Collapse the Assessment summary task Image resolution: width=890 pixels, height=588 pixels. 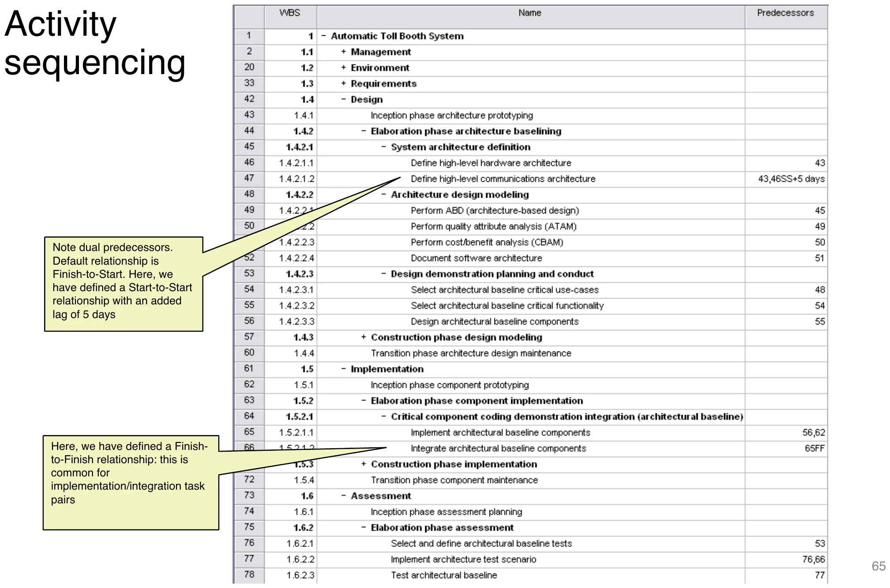(x=344, y=496)
